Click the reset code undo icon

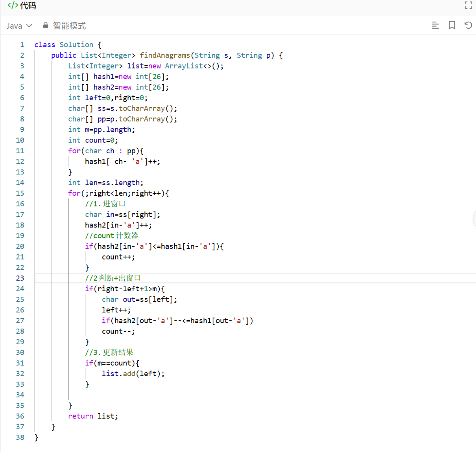pos(468,26)
